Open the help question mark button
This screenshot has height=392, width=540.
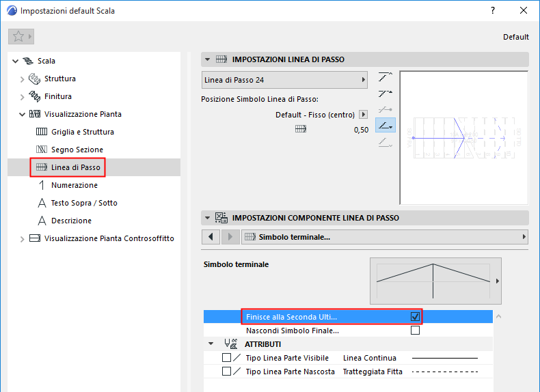pyautogui.click(x=493, y=10)
